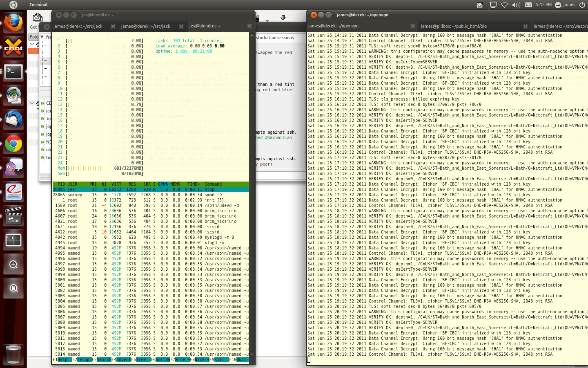The width and height of the screenshot is (588, 368).
Task: Click the volume icon in top panel
Action: [x=516, y=5]
